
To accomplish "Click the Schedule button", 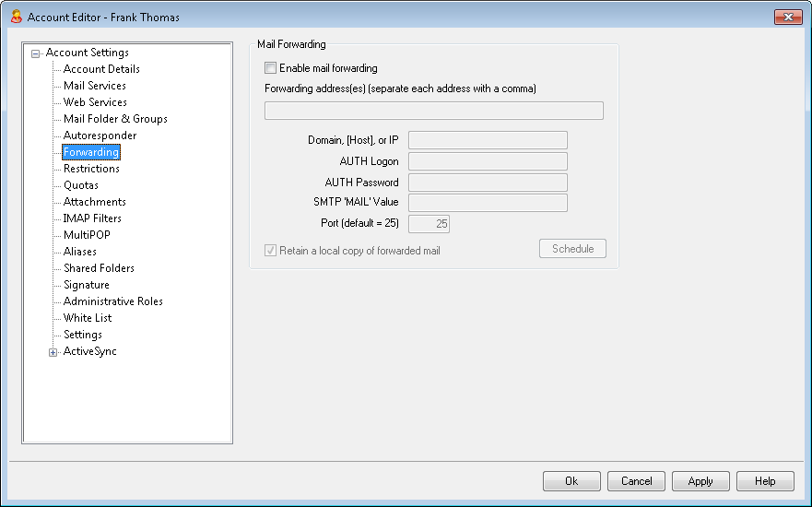I will pyautogui.click(x=572, y=249).
